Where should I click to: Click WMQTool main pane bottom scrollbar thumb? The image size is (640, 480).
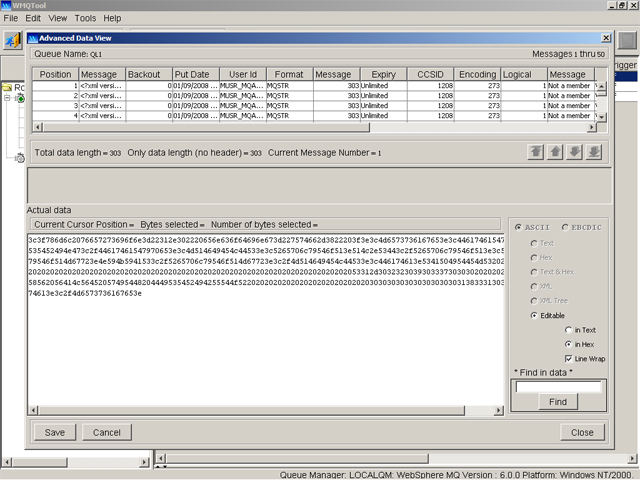[x=297, y=458]
